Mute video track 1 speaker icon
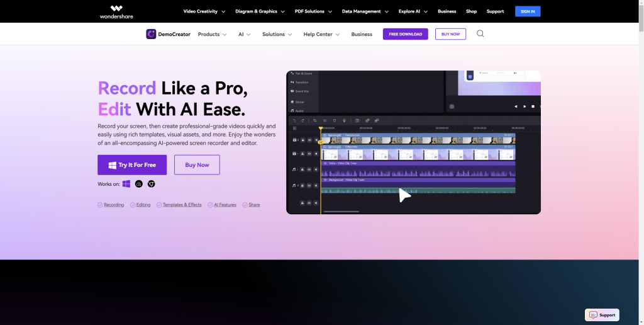Image resolution: width=644 pixels, height=325 pixels. click(x=316, y=154)
